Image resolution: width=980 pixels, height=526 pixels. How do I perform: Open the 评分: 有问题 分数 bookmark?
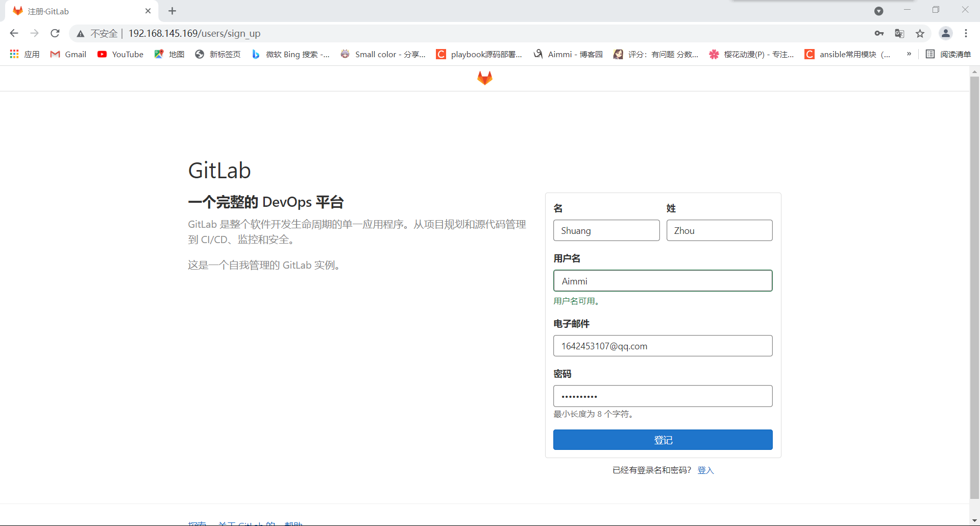click(656, 54)
